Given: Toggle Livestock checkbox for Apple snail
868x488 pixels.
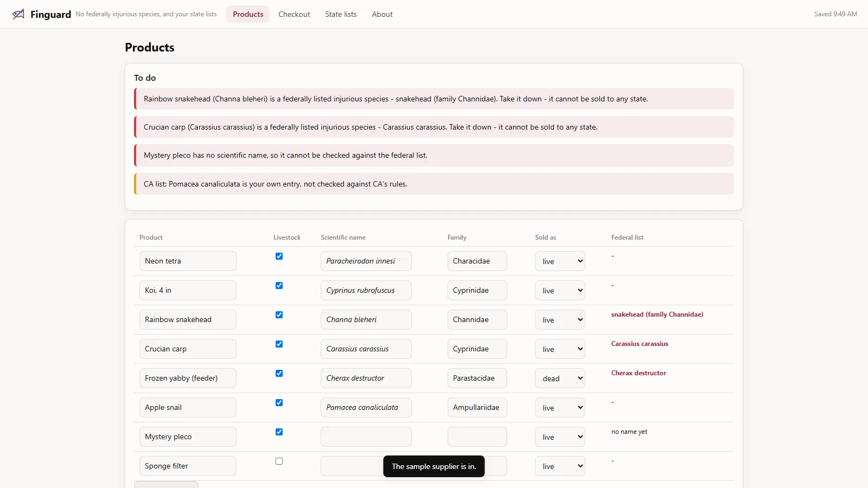Looking at the screenshot, I should 279,403.
